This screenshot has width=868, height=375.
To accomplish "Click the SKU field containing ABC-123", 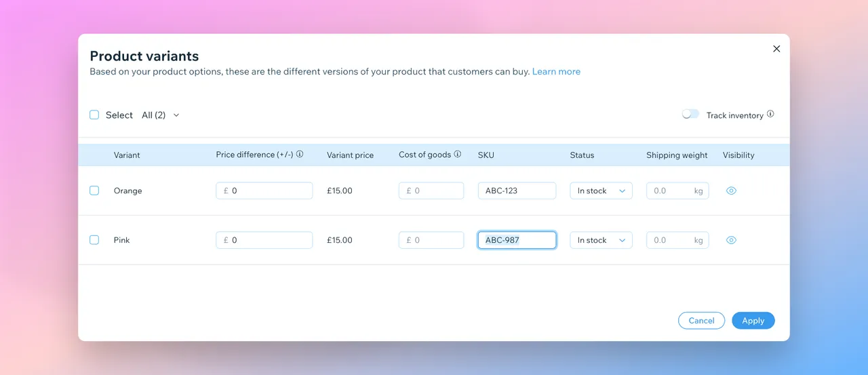I will point(517,191).
